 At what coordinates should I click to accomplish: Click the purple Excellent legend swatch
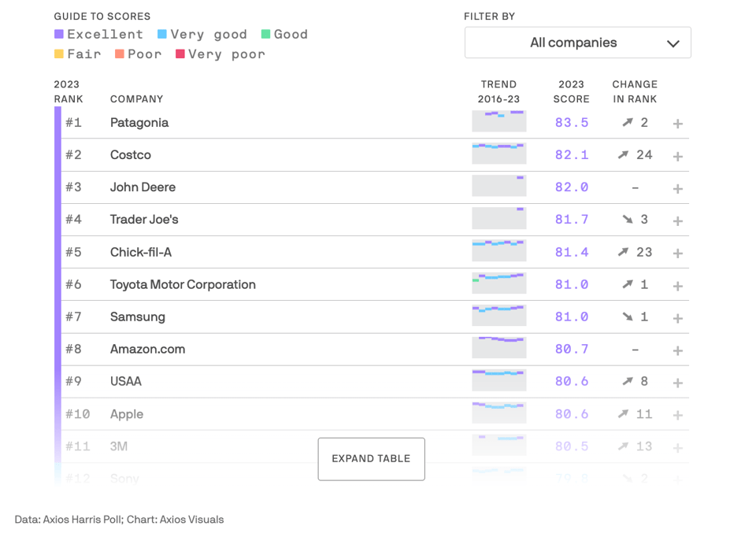click(58, 35)
